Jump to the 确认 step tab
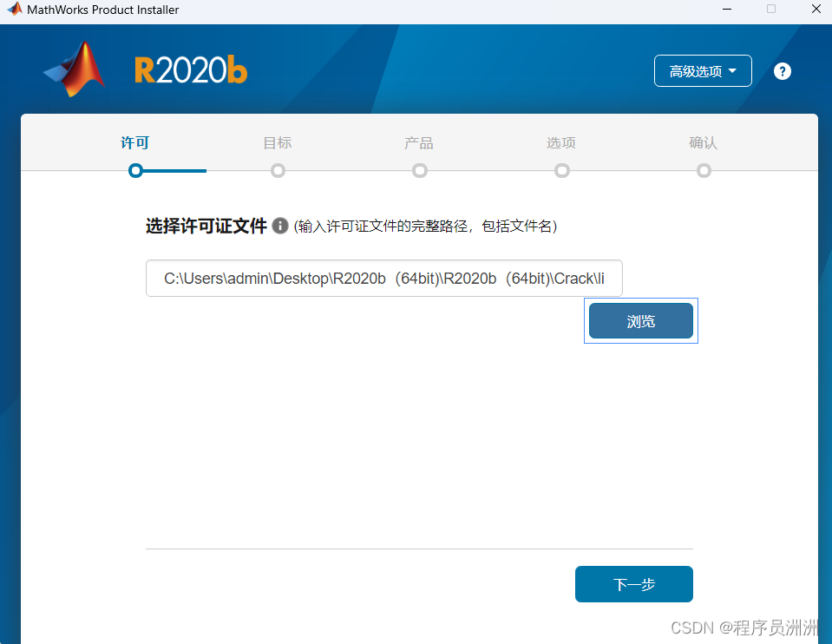 point(704,142)
